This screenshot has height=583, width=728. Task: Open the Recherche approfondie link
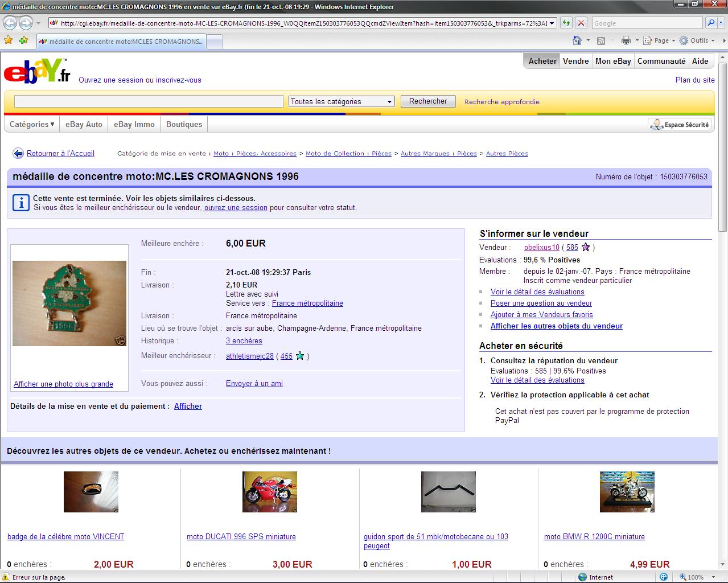[502, 102]
